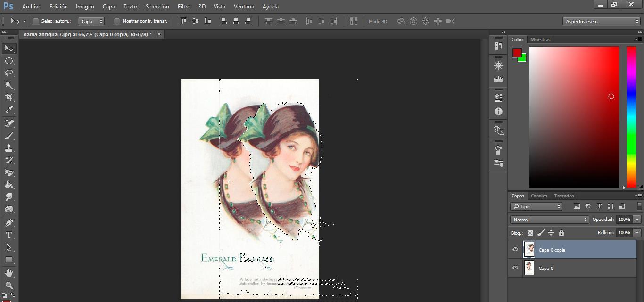
Task: Open the Move tool preset picker arrow
Action: pyautogui.click(x=25, y=21)
